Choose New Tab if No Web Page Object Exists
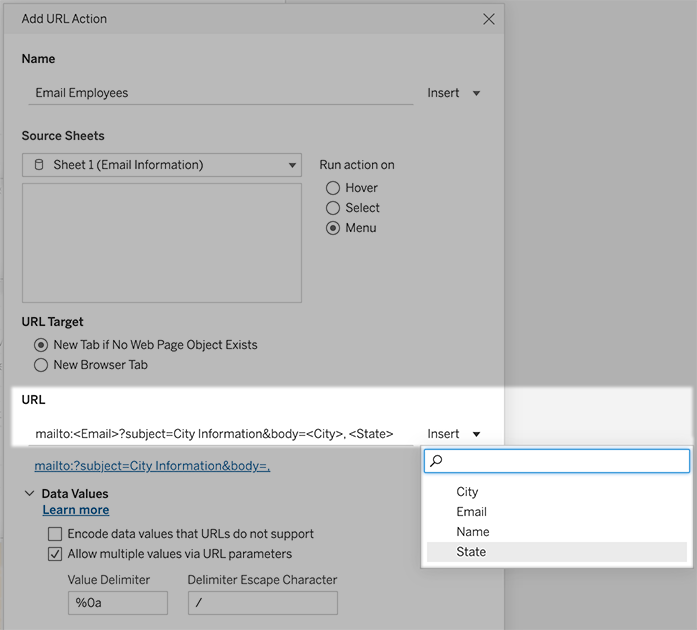697x630 pixels. coord(41,345)
